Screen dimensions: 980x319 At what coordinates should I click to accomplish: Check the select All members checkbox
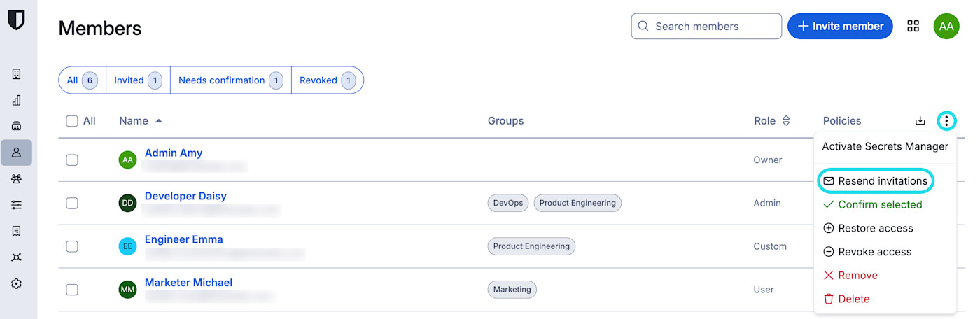[72, 121]
